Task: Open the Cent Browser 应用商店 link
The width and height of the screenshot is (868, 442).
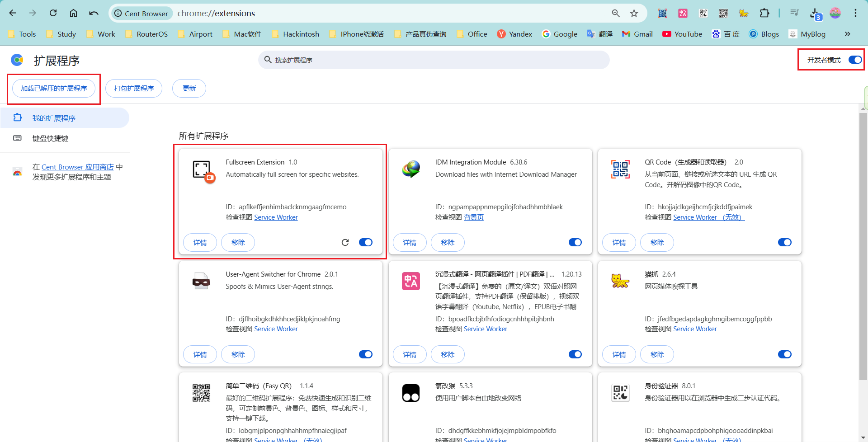Action: pos(78,167)
